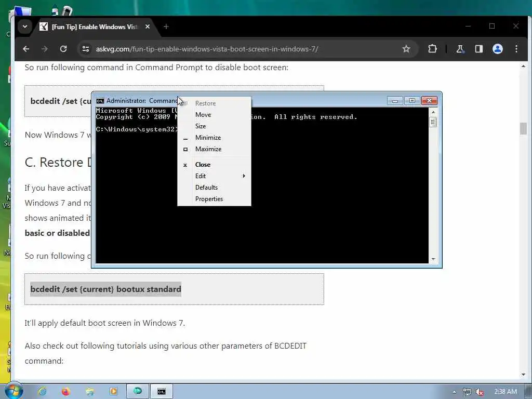This screenshot has width=532, height=399.
Task: Open Chrome Labs flask icon
Action: (460, 49)
